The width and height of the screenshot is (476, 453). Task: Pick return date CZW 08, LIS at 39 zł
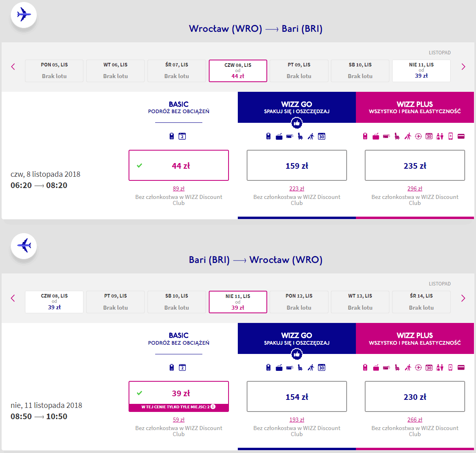[x=54, y=302]
